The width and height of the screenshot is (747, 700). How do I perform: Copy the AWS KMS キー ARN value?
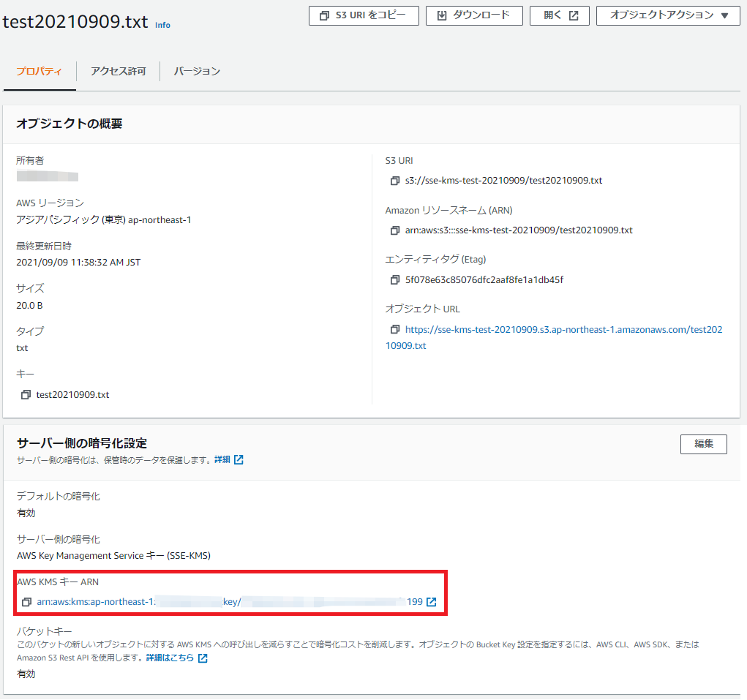pyautogui.click(x=26, y=602)
